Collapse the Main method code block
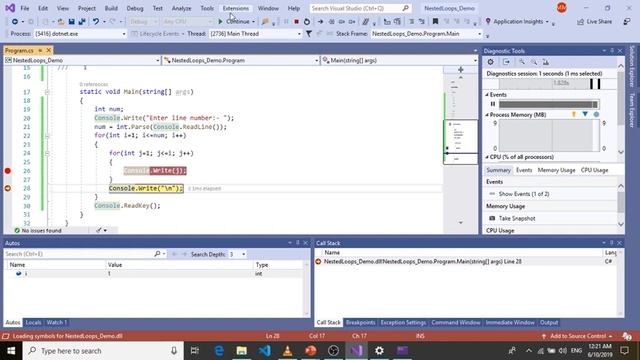The width and height of the screenshot is (640, 360). click(47, 92)
